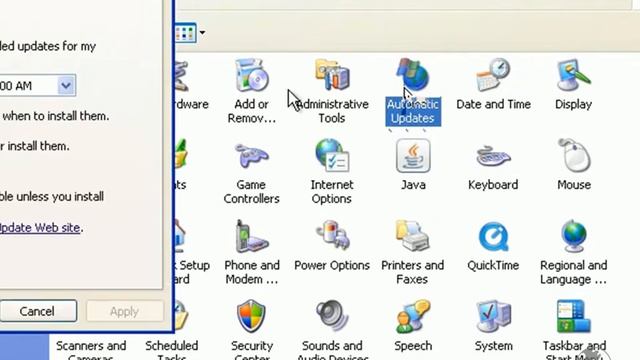Viewport: 640px width, 360px height.
Task: Open the Taskbar and Start Menu icon
Action: point(573,316)
